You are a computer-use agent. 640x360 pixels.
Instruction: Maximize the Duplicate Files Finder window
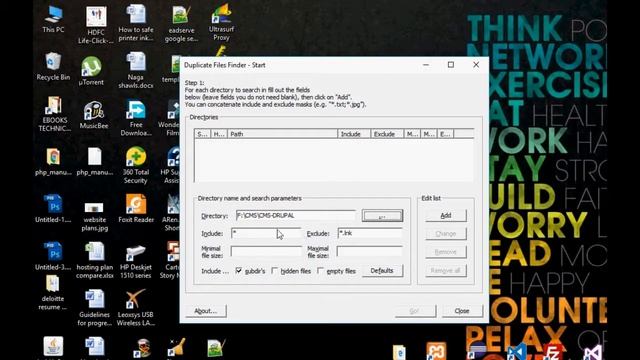451,65
